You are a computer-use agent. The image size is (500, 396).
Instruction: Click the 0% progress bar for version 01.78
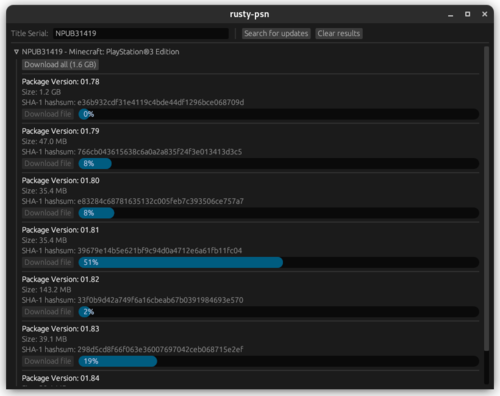[279, 114]
